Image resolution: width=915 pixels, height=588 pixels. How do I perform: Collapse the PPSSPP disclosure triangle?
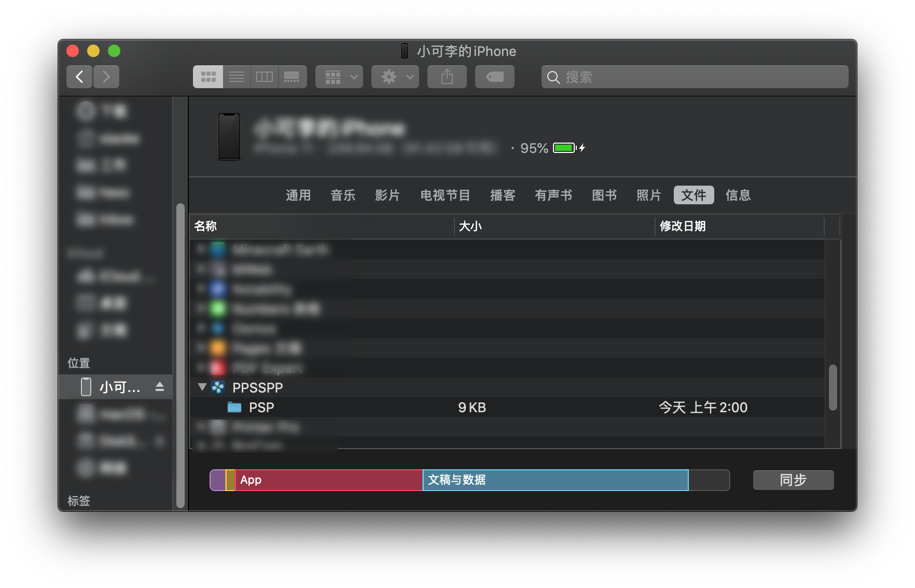202,387
